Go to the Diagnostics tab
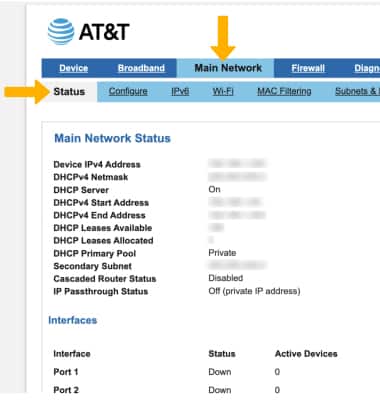 pos(367,68)
